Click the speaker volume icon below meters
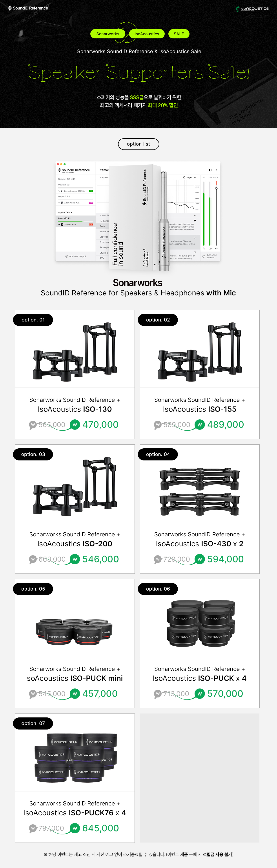The width and height of the screenshot is (277, 868). coord(216,248)
